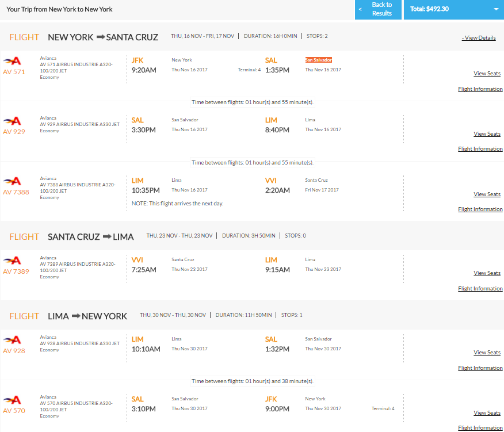Click the Avianca logo for flight AV 571
The width and height of the screenshot is (504, 432).
coord(12,61)
